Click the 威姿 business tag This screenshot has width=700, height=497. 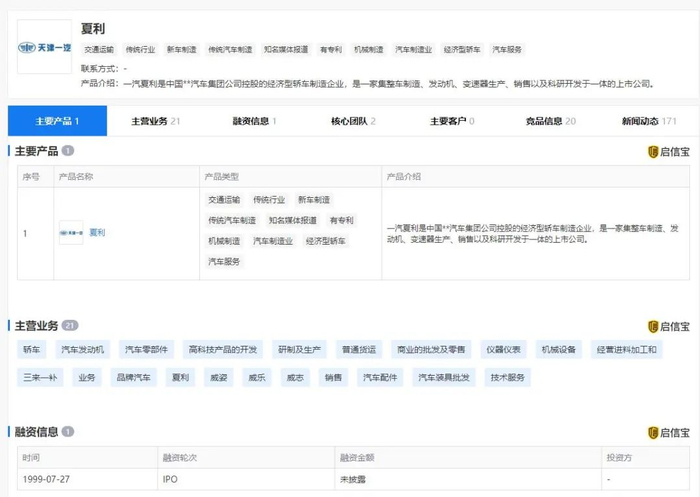219,377
